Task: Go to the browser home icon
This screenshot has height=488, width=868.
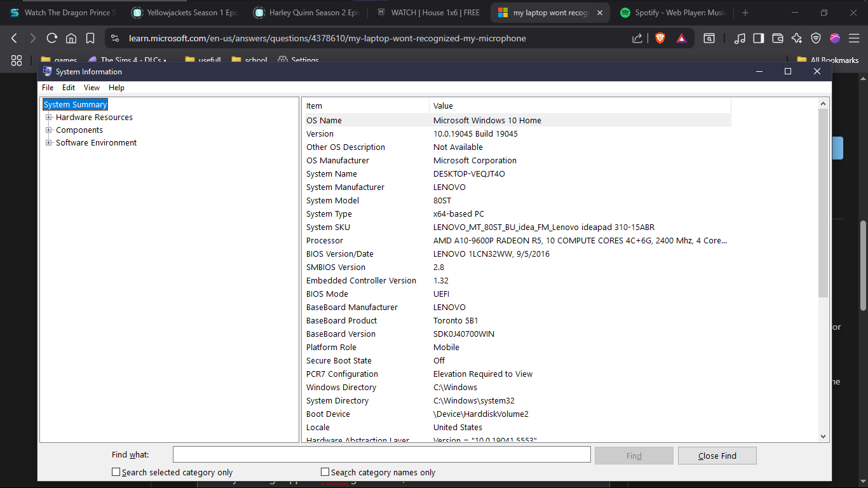Action: (x=71, y=38)
